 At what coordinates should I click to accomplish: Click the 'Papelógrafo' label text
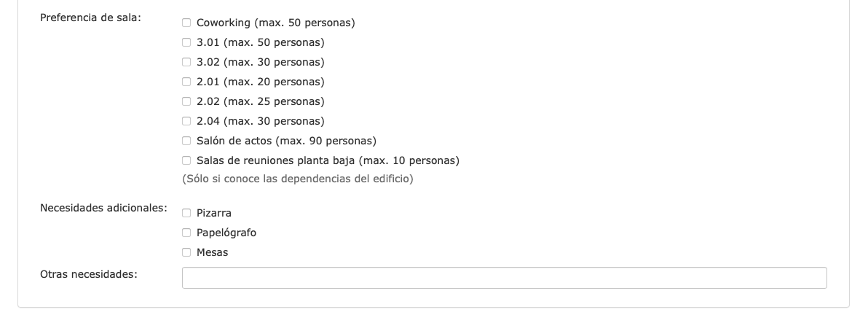(226, 233)
